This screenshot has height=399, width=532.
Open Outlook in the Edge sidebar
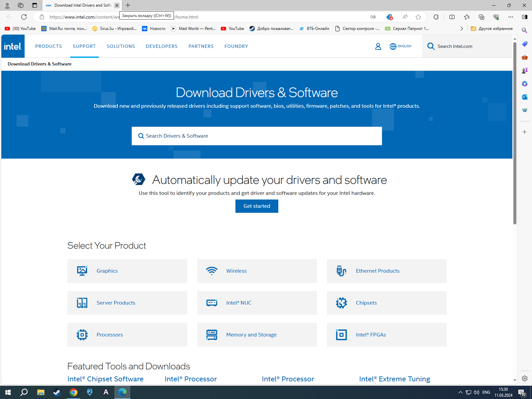coord(525,97)
